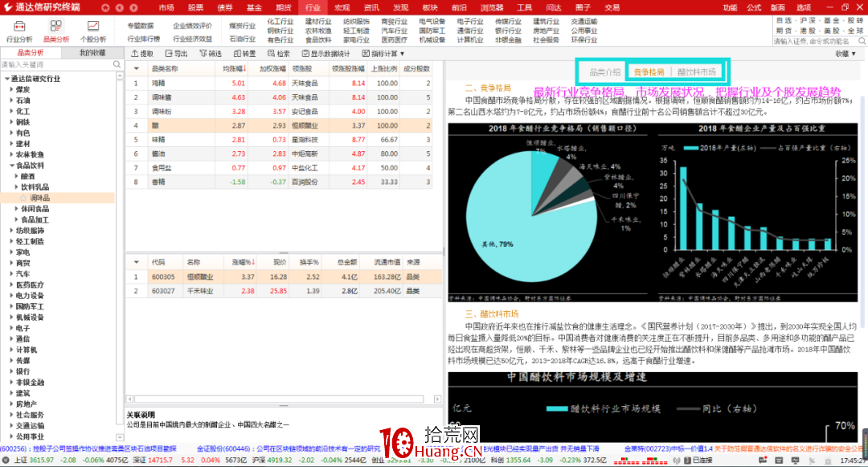Open 环保行业 link in ribbon

584,40
